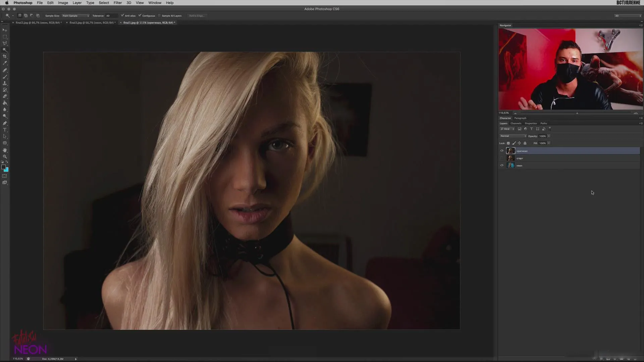Select the History Brush tool

(x=5, y=90)
